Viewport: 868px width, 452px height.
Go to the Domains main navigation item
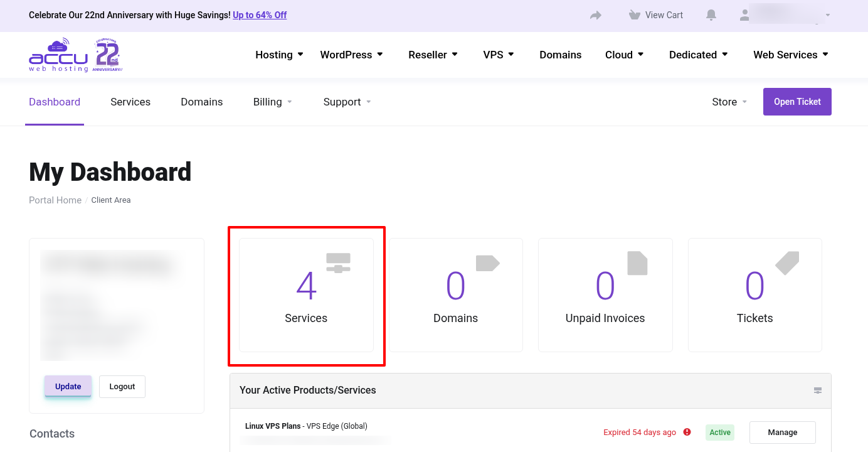pos(560,55)
